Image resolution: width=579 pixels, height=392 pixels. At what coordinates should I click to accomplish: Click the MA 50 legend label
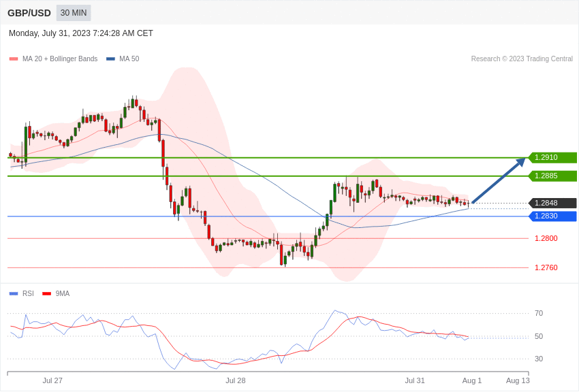click(129, 59)
